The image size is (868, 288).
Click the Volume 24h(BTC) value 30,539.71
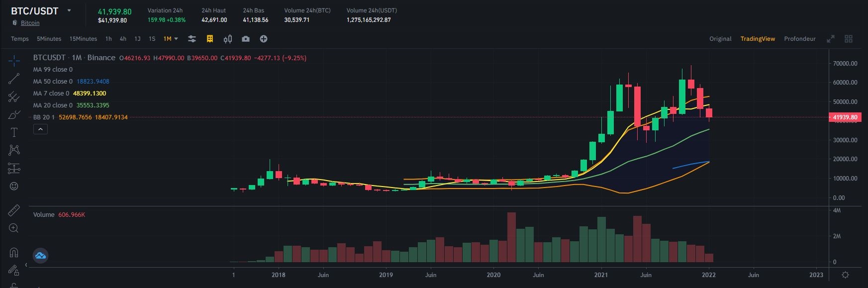(x=296, y=20)
